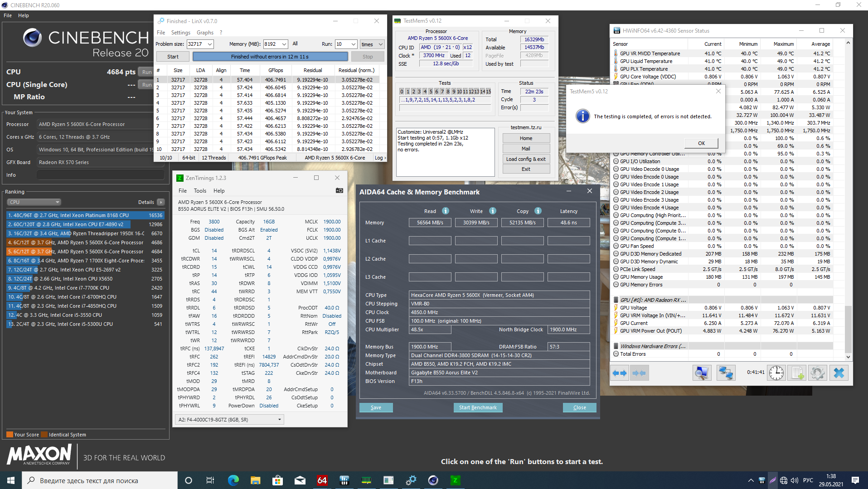
Task: Click info icon next to AIDA64 Read
Action: point(446,211)
